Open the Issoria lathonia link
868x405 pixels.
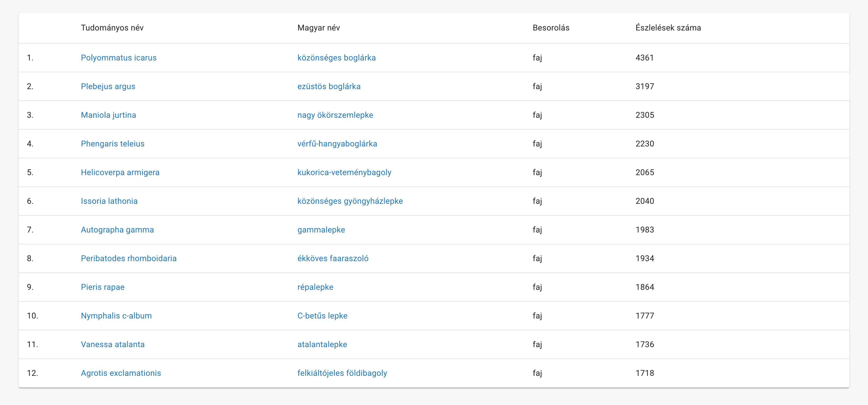[109, 201]
